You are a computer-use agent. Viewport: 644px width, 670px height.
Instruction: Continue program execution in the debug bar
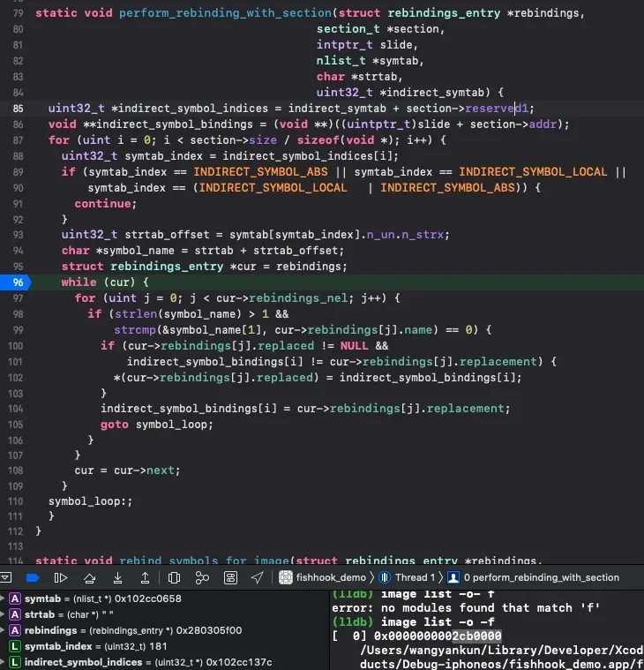[61, 577]
